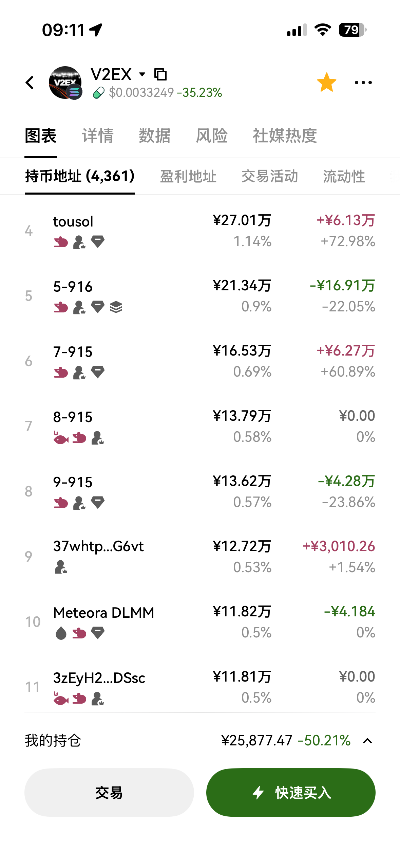Switch to the 详情 tab

pos(98,136)
